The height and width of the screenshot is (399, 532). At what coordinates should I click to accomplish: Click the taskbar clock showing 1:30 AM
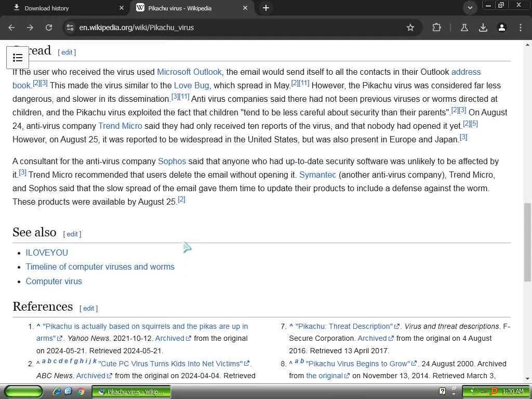513,392
